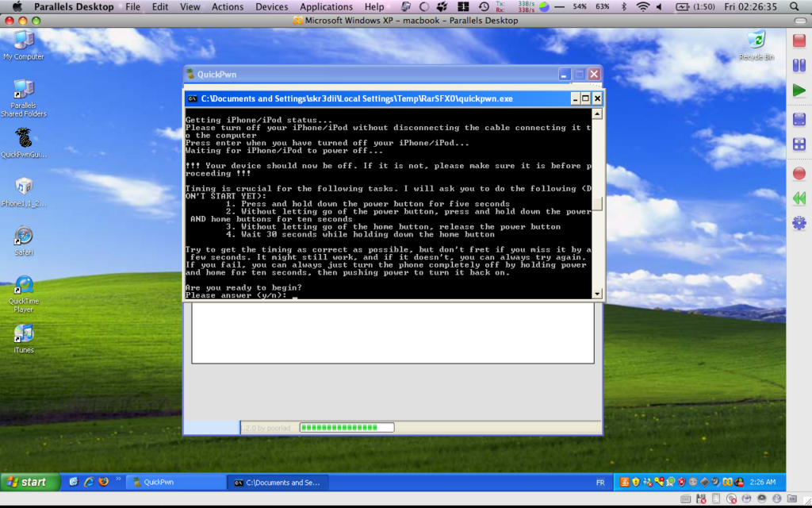812x508 pixels.
Task: Click the orange Java tray icon
Action: coord(625,482)
